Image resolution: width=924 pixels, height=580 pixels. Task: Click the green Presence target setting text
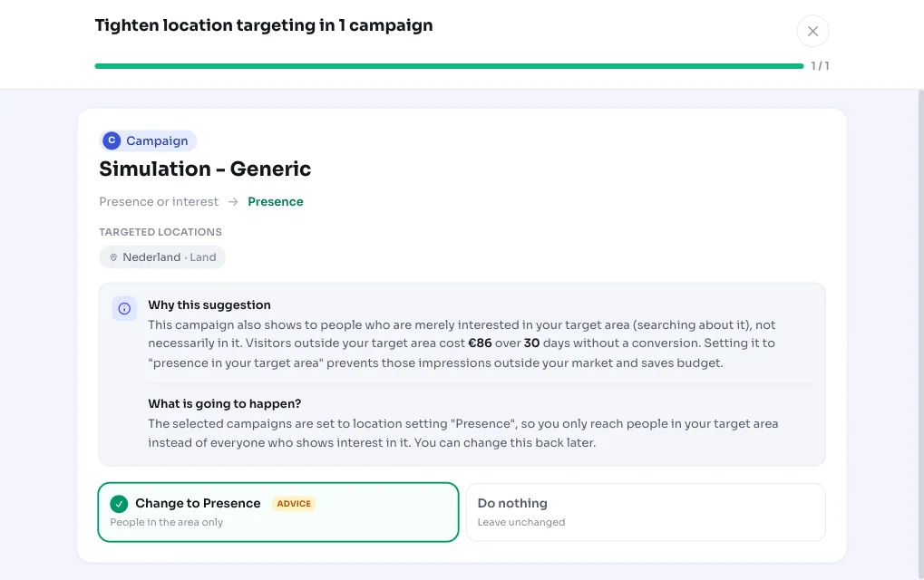(275, 202)
